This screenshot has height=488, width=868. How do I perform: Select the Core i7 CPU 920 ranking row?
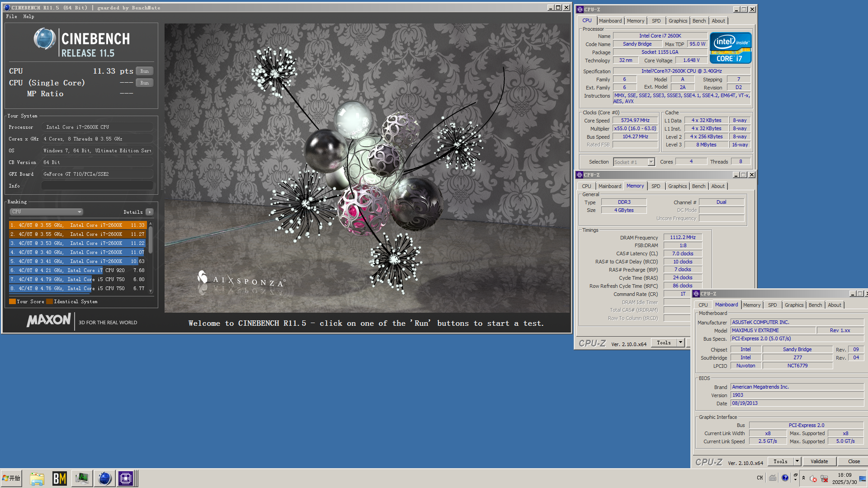(x=78, y=270)
